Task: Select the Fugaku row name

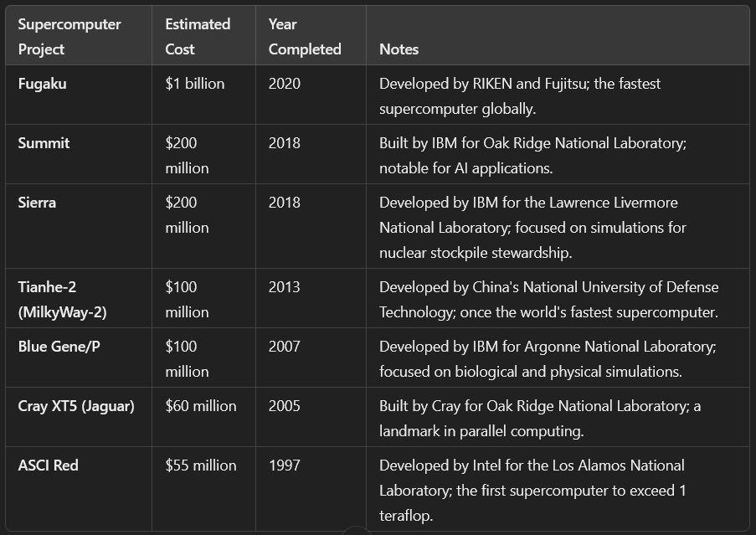Action: (x=42, y=84)
